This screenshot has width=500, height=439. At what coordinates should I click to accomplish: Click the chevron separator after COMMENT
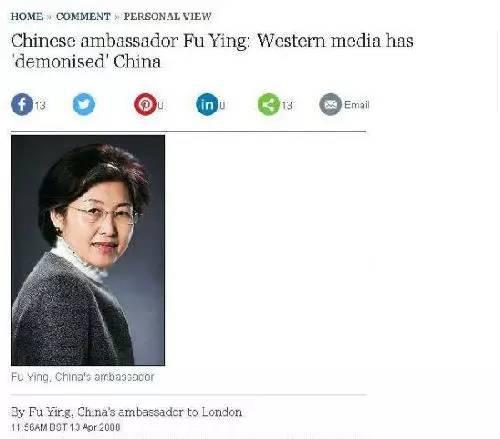point(117,17)
